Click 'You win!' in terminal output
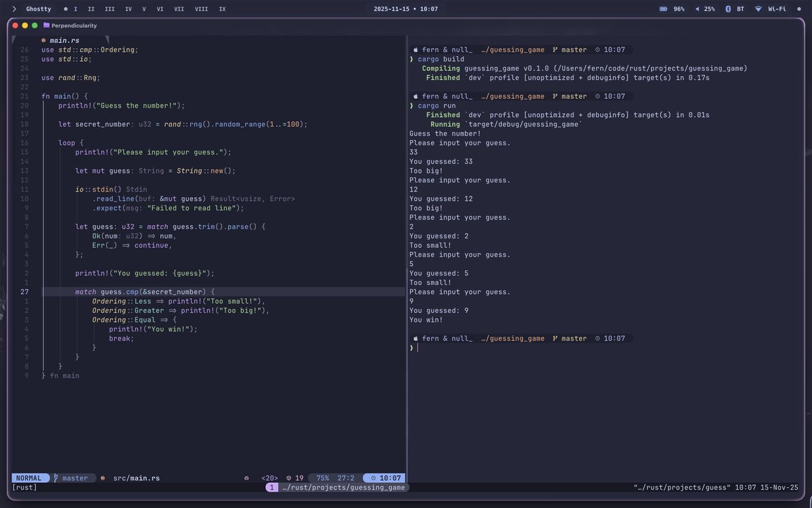The height and width of the screenshot is (508, 812). pos(426,320)
